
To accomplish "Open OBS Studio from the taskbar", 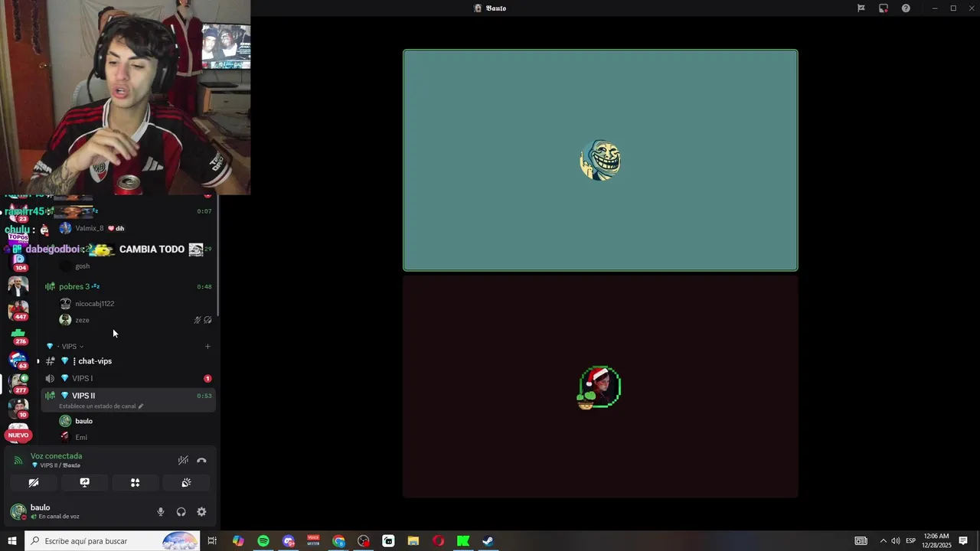I will 364,541.
